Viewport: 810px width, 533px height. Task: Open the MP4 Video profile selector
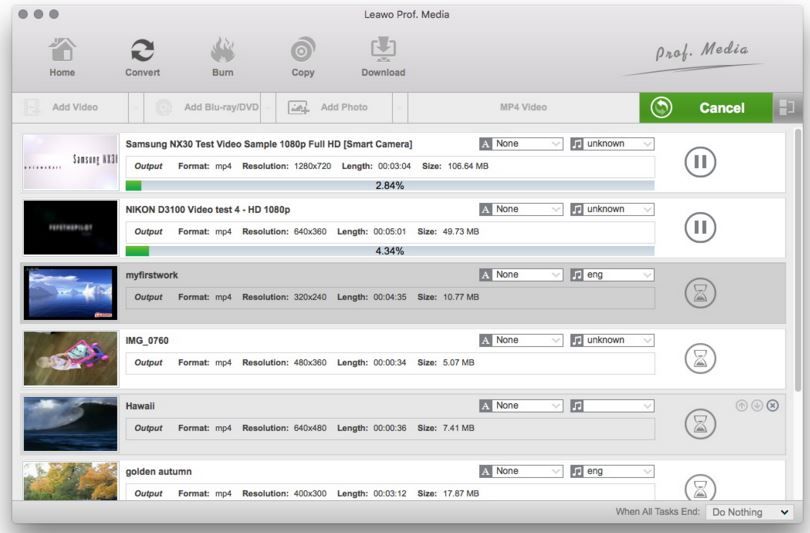click(x=523, y=107)
